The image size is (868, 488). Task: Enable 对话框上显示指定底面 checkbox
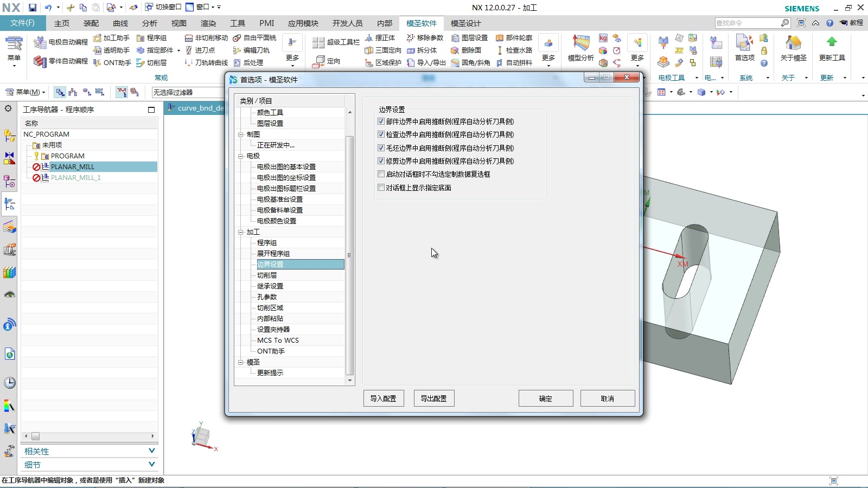click(x=381, y=188)
